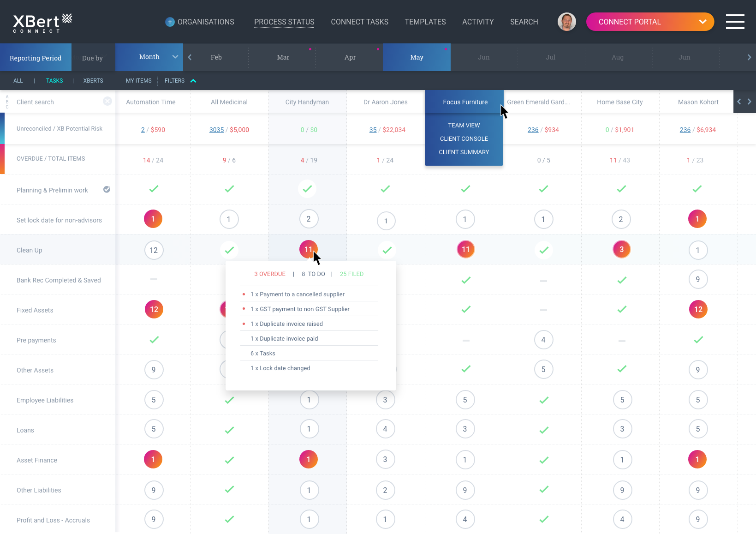Screen dimensions: 756x534
Task: Select Mar in the month timeline
Action: [283, 57]
